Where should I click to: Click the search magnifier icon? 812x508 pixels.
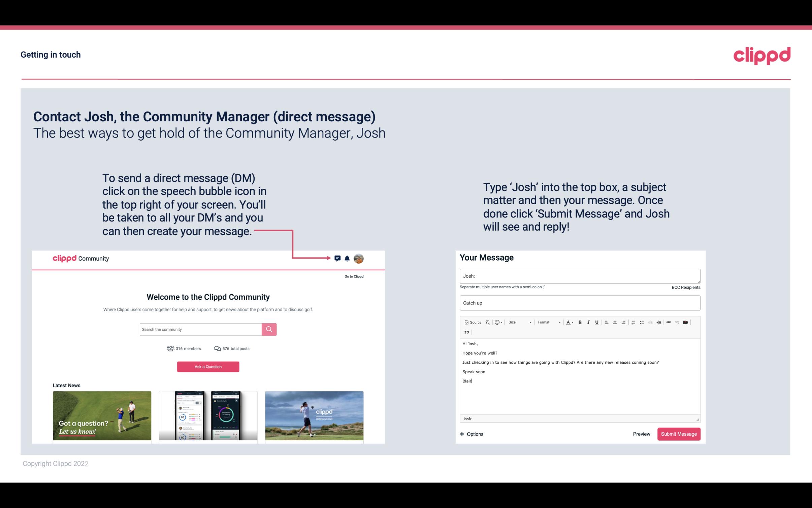tap(269, 329)
